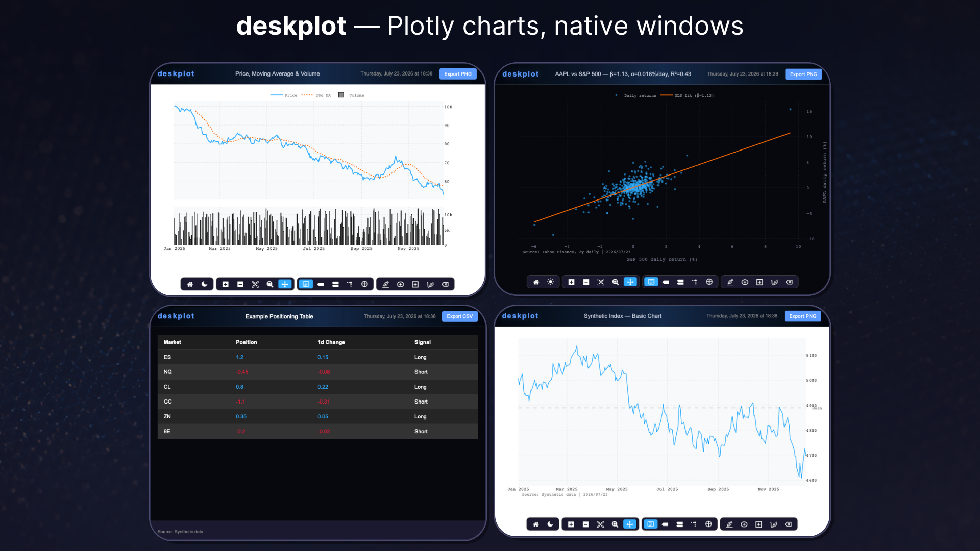Viewport: 980px width, 551px height.
Task: Toggle Daily returns legend entry
Action: click(635, 95)
